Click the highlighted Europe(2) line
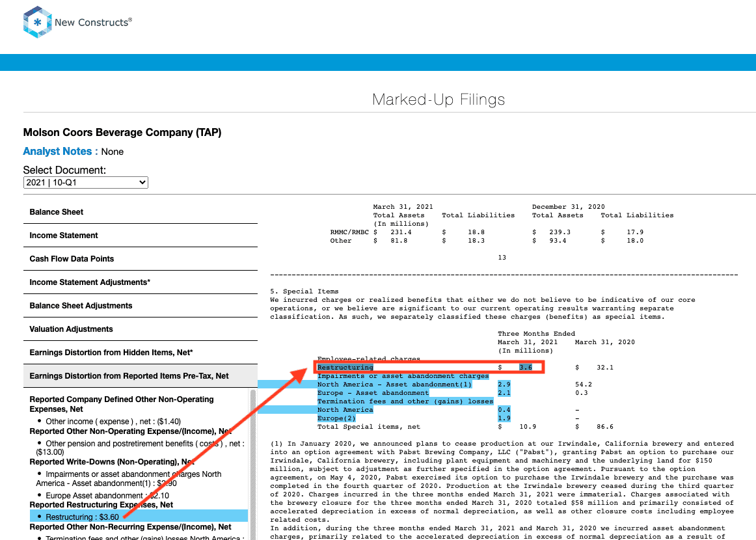 pos(336,418)
